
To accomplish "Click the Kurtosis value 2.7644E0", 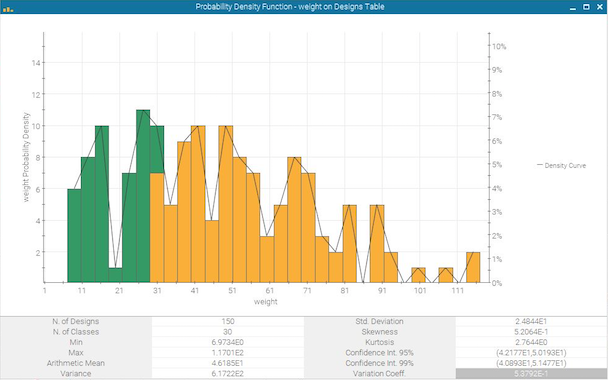I will click(531, 342).
